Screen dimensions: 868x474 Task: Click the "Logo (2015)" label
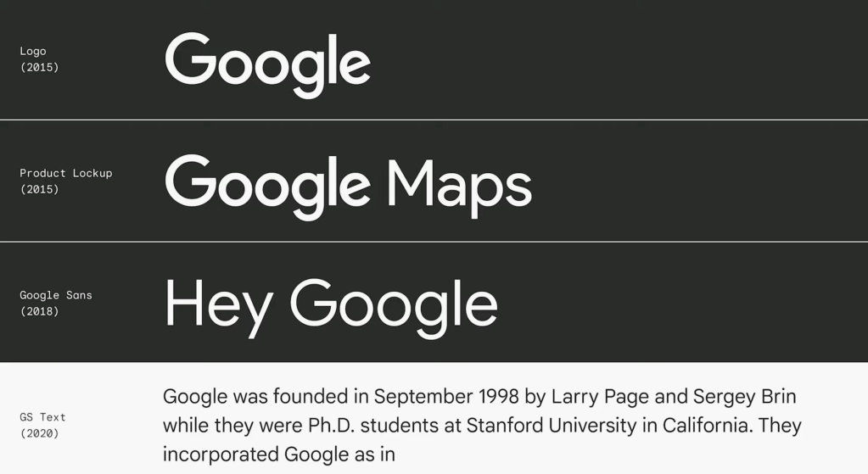point(39,59)
